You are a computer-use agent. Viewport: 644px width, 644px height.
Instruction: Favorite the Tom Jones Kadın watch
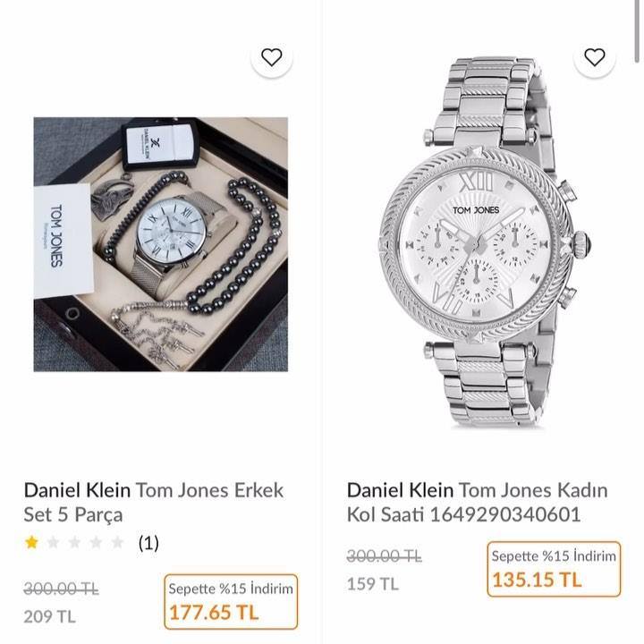(x=594, y=57)
